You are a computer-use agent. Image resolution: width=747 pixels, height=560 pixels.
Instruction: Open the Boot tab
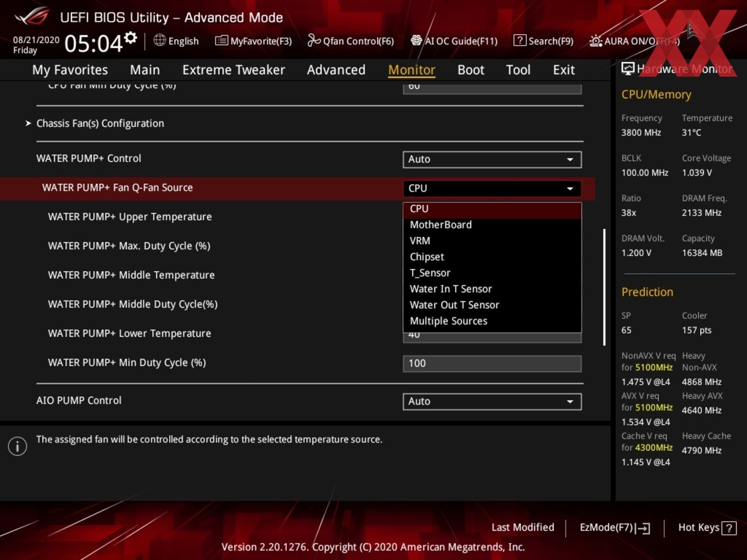471,70
